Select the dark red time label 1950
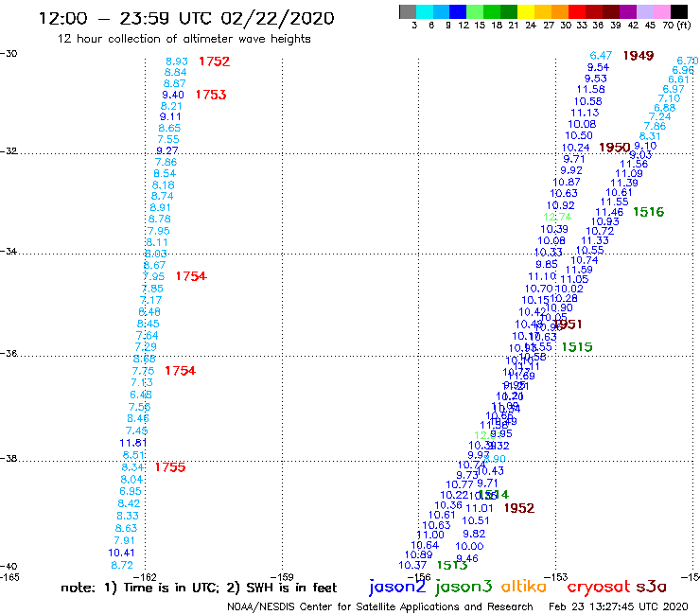 pos(614,148)
